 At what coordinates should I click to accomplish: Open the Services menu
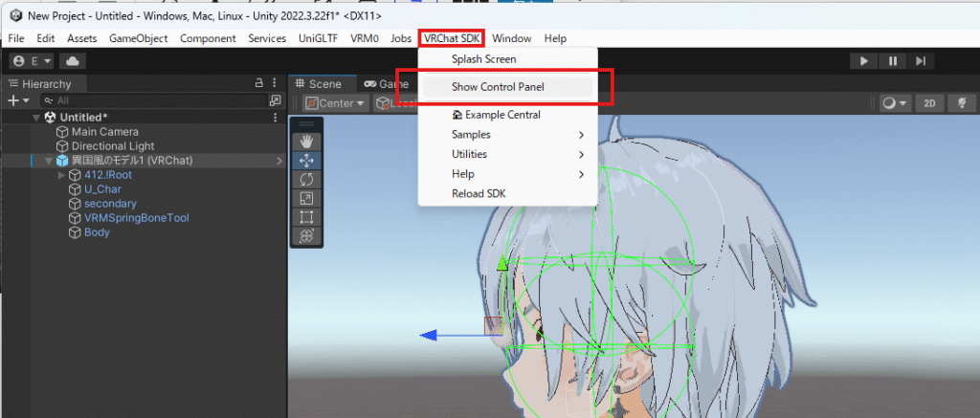[267, 38]
